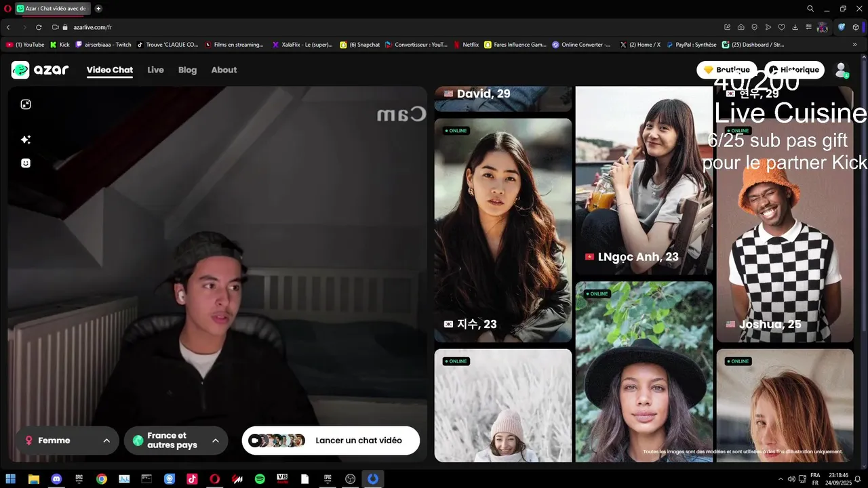This screenshot has width=868, height=488.
Task: Switch FRA keyboard language indicator
Action: click(x=815, y=479)
